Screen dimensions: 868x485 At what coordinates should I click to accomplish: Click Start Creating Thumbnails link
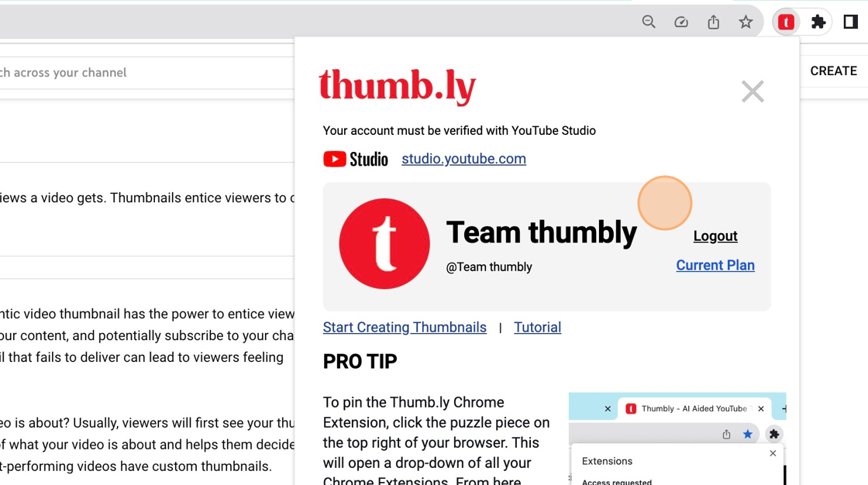pyautogui.click(x=405, y=327)
